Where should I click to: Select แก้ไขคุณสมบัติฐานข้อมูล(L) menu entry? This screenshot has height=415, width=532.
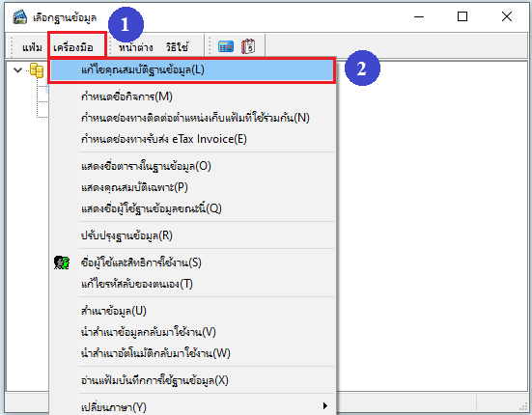[192, 70]
